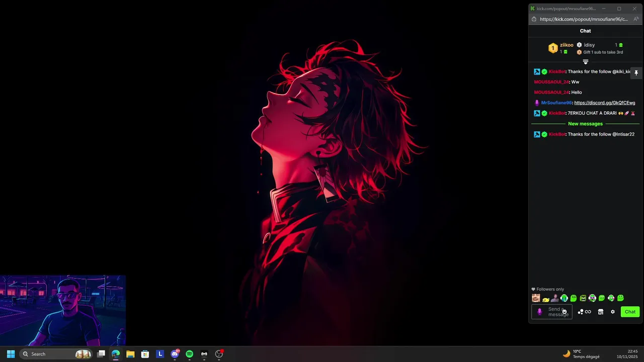Click KickBot name on 7ERKOU CHAT message
This screenshot has width=644, height=362.
pos(557,113)
